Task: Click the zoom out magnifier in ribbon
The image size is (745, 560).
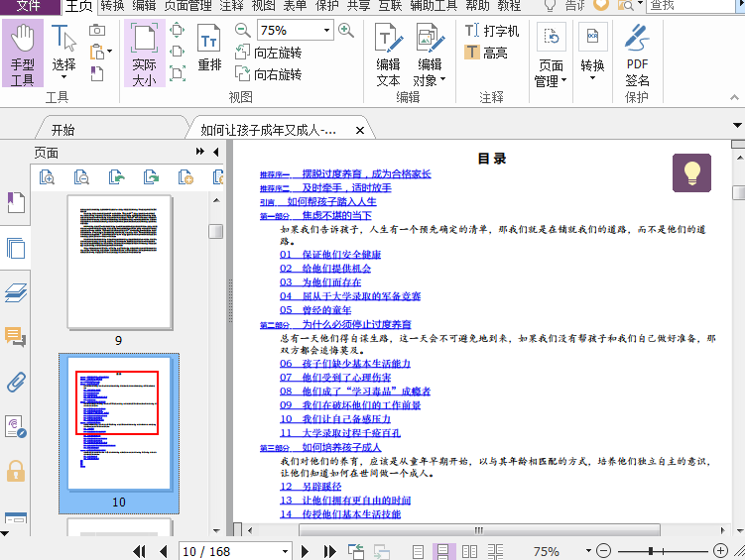Action: point(242,31)
